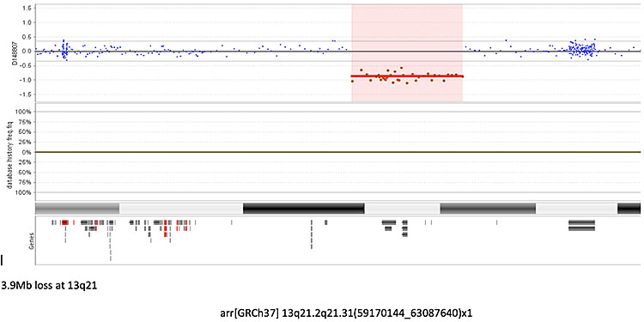The height and width of the screenshot is (322, 644).
Task: Click the gene bar beneath the deleted region
Action: tap(388, 222)
